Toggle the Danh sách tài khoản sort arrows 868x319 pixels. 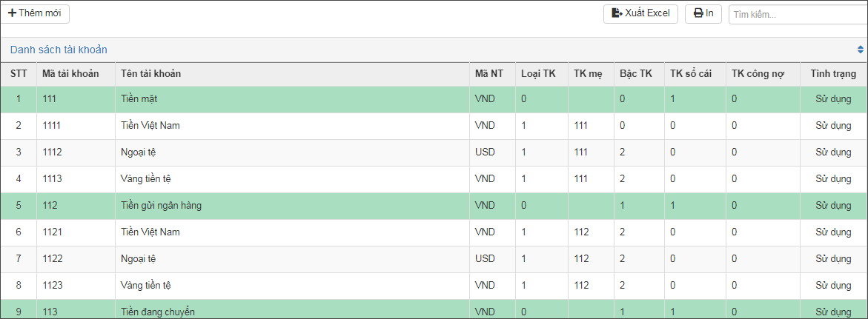click(x=861, y=50)
